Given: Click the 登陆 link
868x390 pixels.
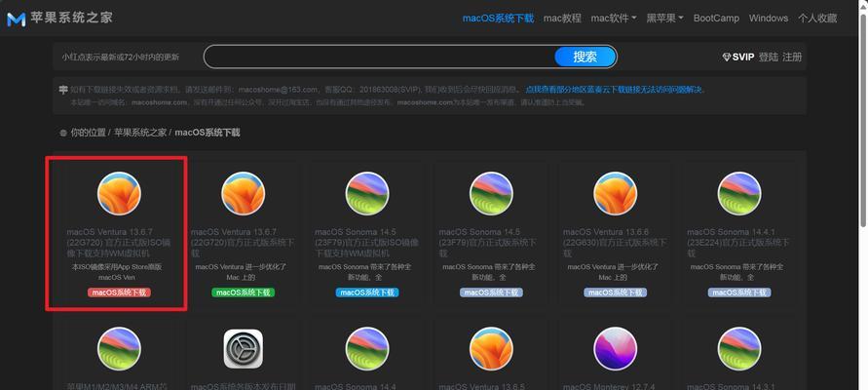Looking at the screenshot, I should coord(769,58).
